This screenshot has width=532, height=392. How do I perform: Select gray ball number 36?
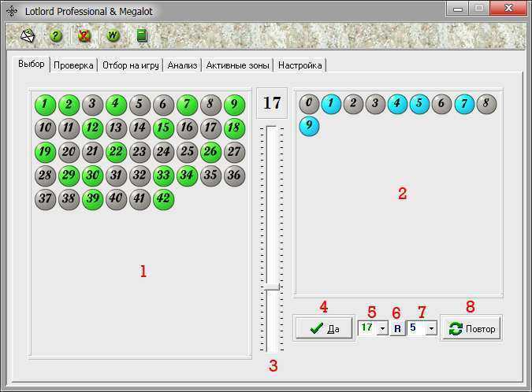234,176
